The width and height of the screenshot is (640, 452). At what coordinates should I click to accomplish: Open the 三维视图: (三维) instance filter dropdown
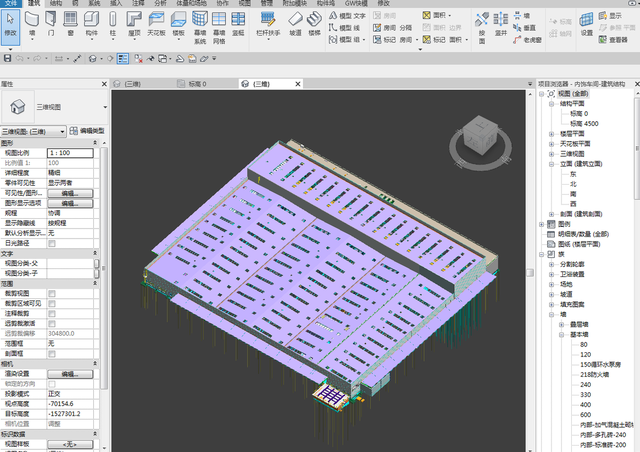[33, 131]
